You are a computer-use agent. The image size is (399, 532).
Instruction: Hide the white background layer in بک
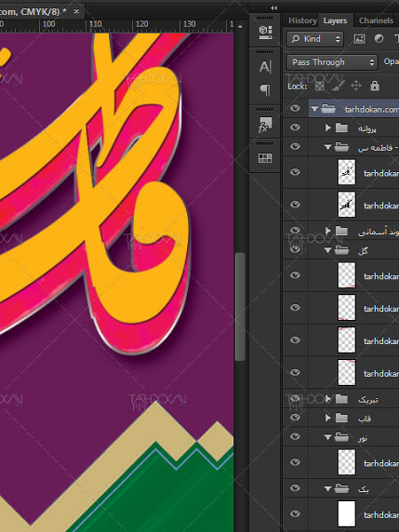[295, 513]
